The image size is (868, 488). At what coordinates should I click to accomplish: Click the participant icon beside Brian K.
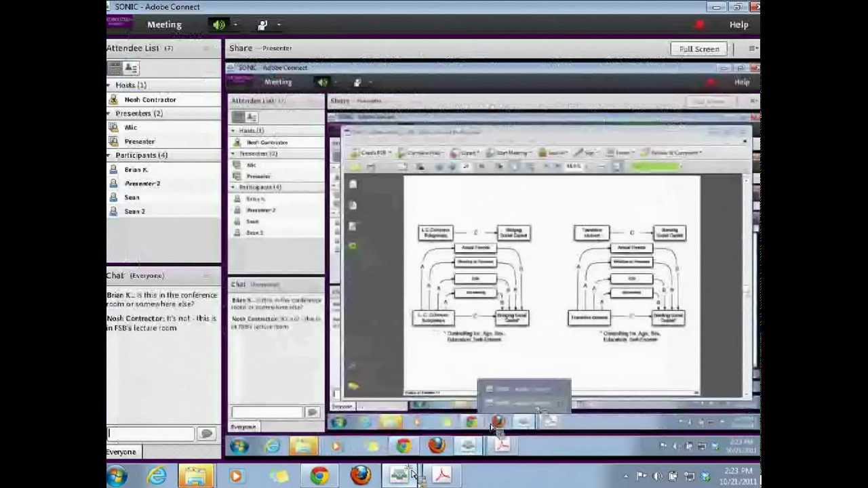tap(114, 169)
